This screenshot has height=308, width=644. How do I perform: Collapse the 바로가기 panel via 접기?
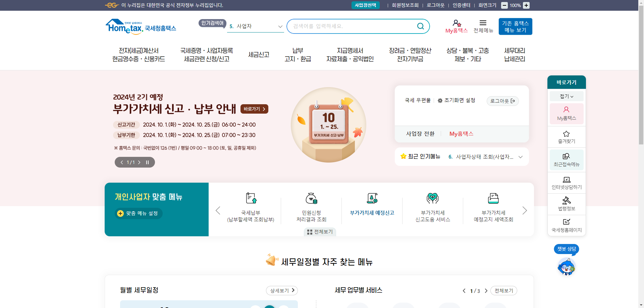click(x=566, y=96)
